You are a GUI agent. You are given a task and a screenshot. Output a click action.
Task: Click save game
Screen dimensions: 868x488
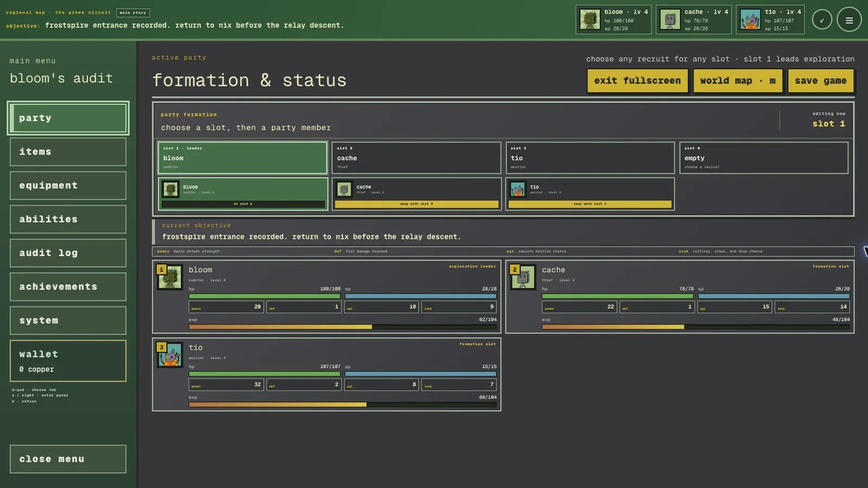821,80
